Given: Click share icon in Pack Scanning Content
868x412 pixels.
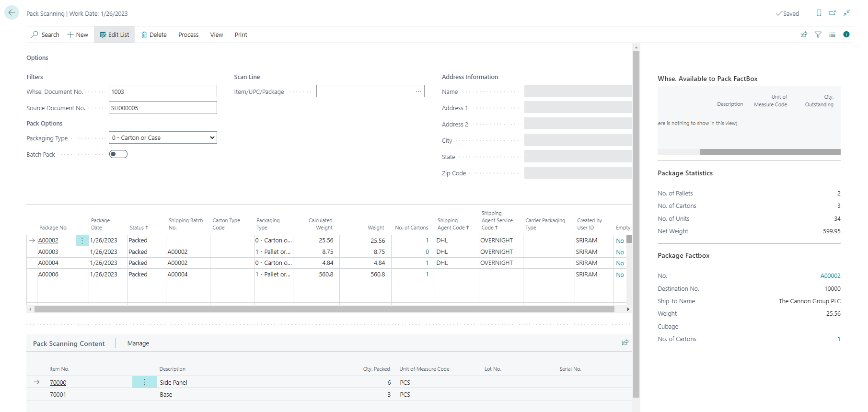Looking at the screenshot, I should [625, 343].
